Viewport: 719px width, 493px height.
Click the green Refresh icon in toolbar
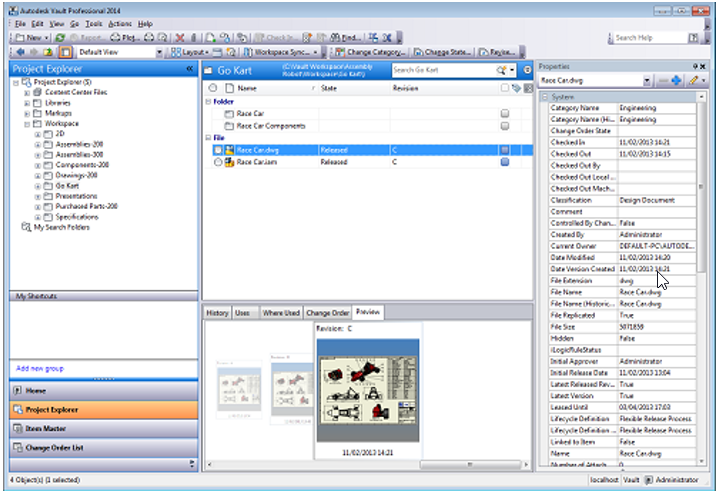[60, 38]
